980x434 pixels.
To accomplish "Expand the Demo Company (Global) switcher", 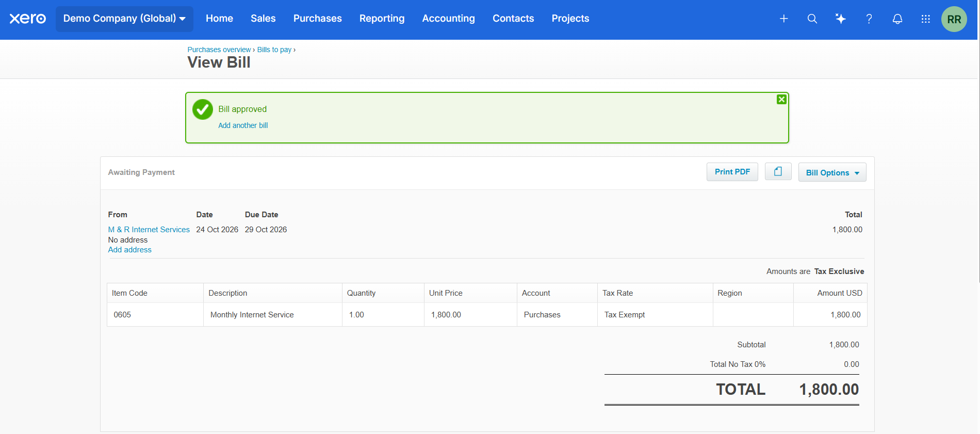I will (x=124, y=19).
